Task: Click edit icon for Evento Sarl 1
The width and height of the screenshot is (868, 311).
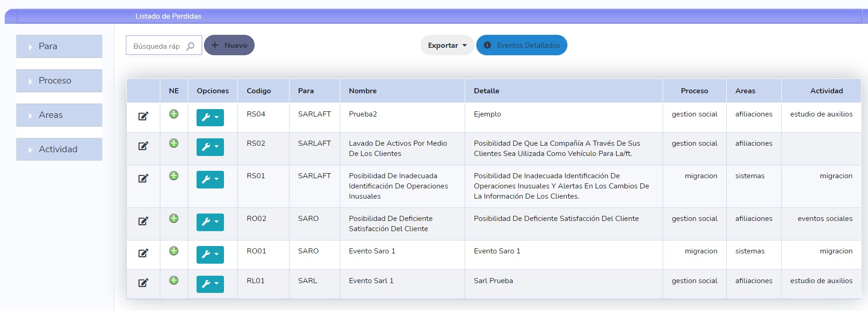Action: 143,283
